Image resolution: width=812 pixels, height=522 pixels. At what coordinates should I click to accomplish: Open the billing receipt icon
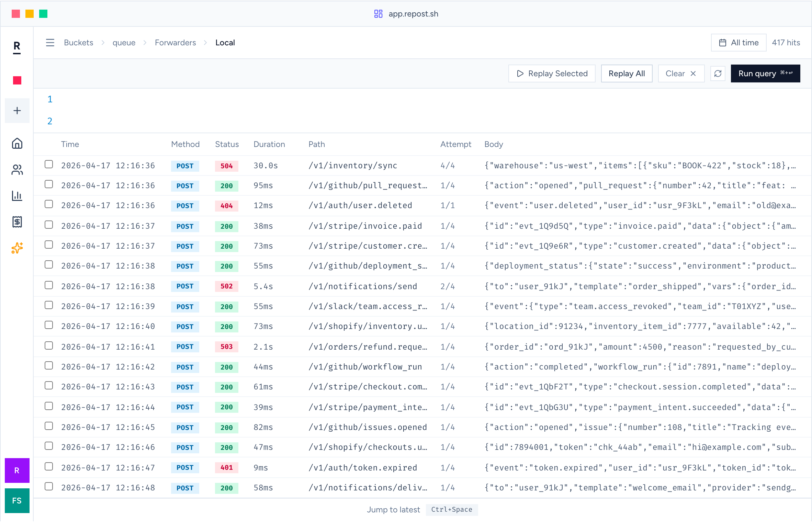tap(17, 222)
